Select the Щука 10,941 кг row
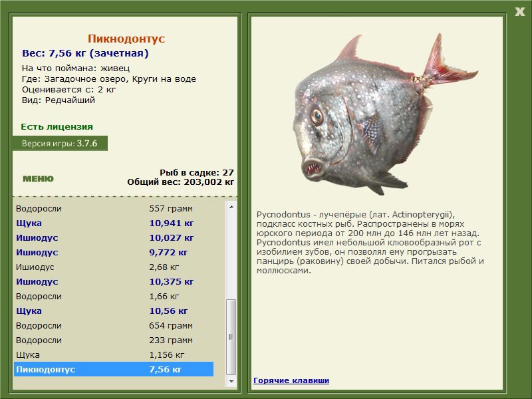Viewport: 532px width, 399px height. point(114,223)
